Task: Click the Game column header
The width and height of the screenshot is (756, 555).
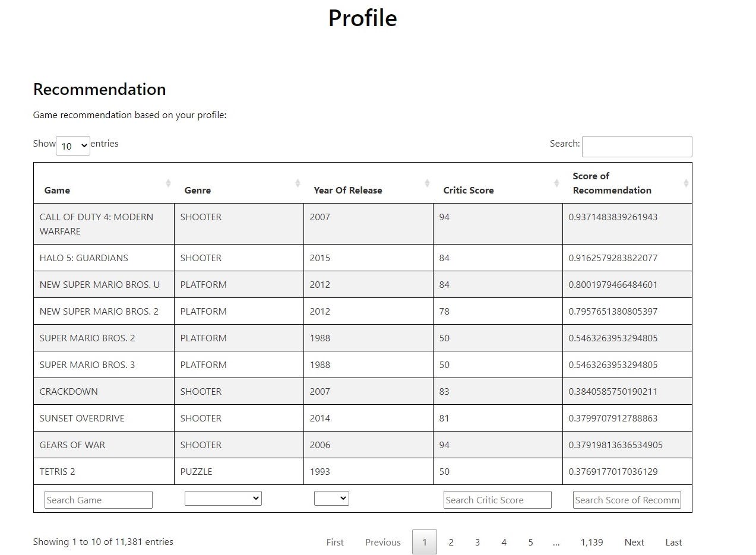Action: 104,183
